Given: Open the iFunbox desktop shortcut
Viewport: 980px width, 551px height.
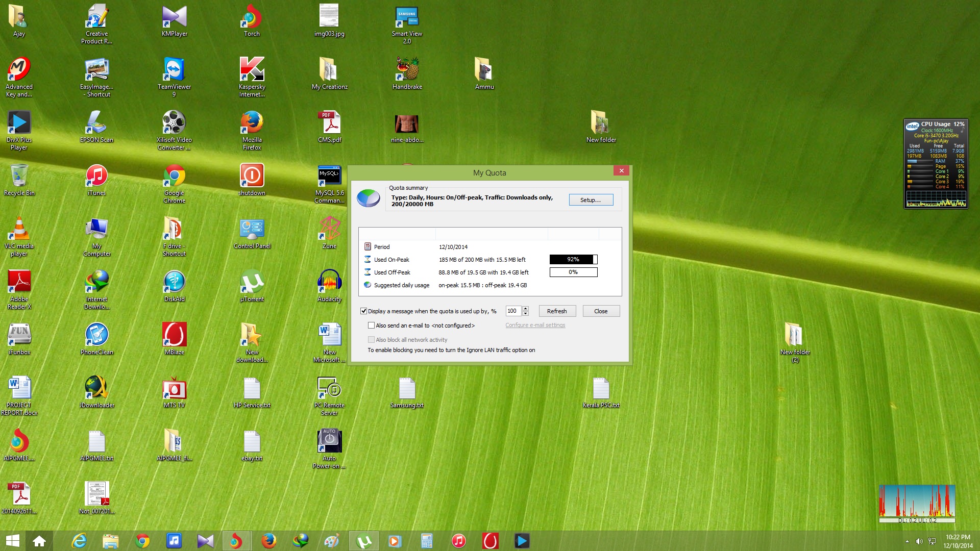Looking at the screenshot, I should pos(19,339).
